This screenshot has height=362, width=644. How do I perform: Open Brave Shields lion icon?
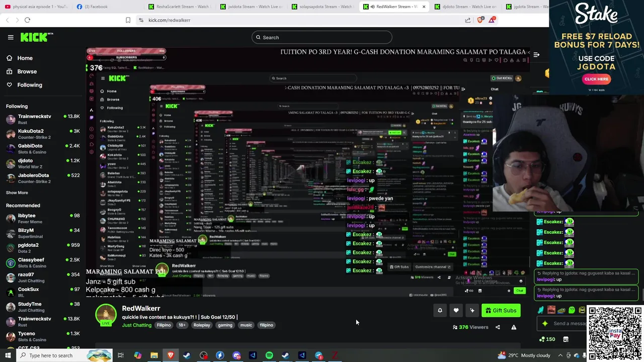(x=480, y=20)
